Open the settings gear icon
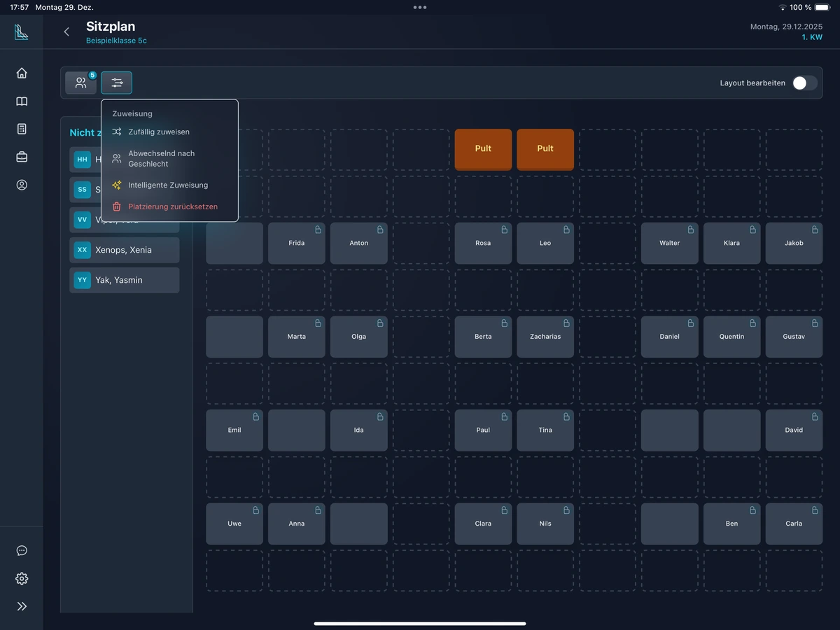Image resolution: width=840 pixels, height=630 pixels. click(22, 578)
